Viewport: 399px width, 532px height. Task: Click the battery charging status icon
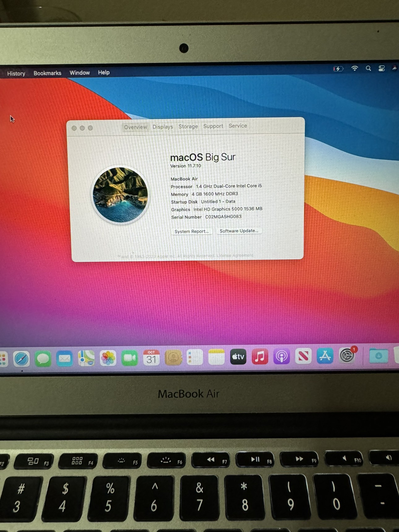tap(338, 69)
